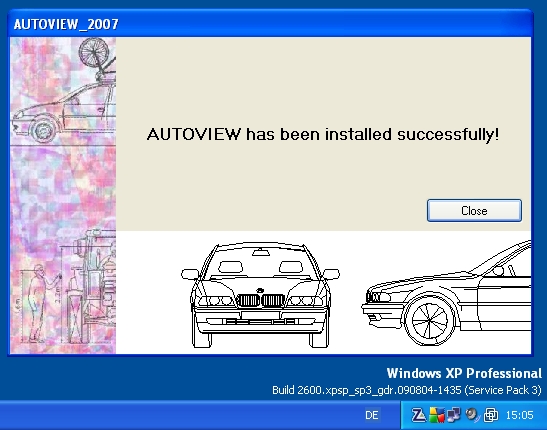Open the DE language bar indicator
Image resolution: width=547 pixels, height=430 pixels.
point(372,415)
